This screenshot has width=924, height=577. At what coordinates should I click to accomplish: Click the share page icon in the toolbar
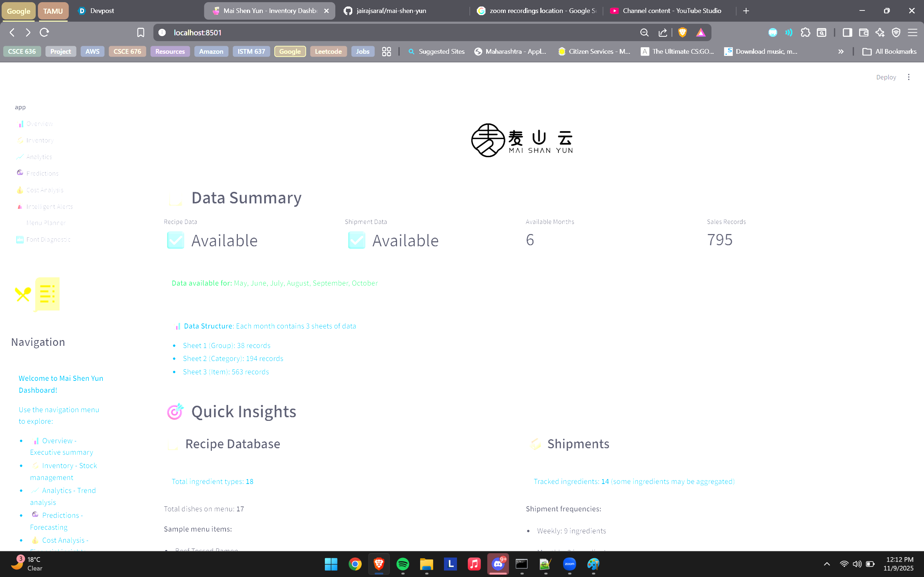(662, 32)
